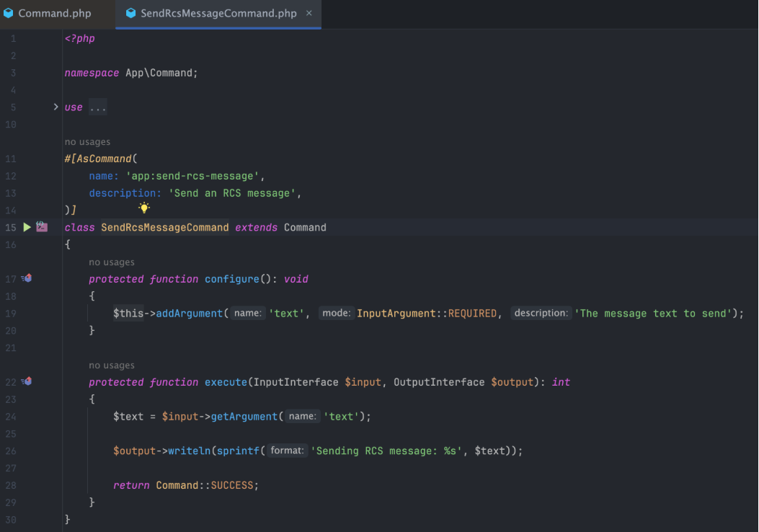Click the Symfony command gutter icon on line 15
Image resolution: width=759 pixels, height=532 pixels.
[x=42, y=226]
